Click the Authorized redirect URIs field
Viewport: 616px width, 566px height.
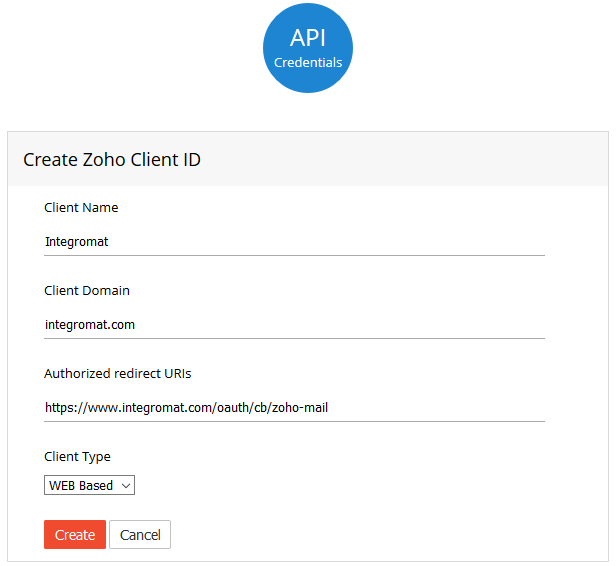click(294, 408)
